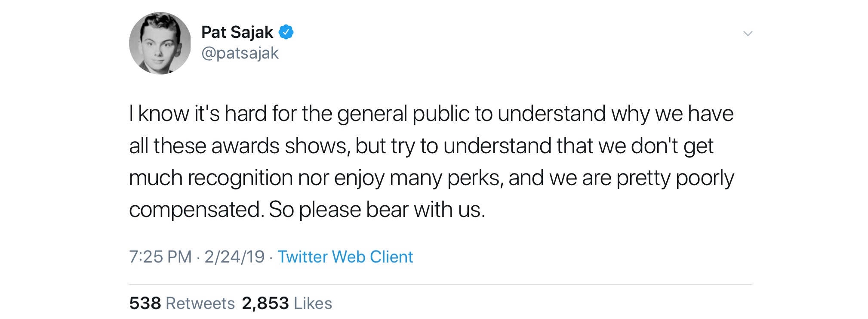Click the word "recognition" in the tweet
The width and height of the screenshot is (868, 319).
(x=240, y=178)
